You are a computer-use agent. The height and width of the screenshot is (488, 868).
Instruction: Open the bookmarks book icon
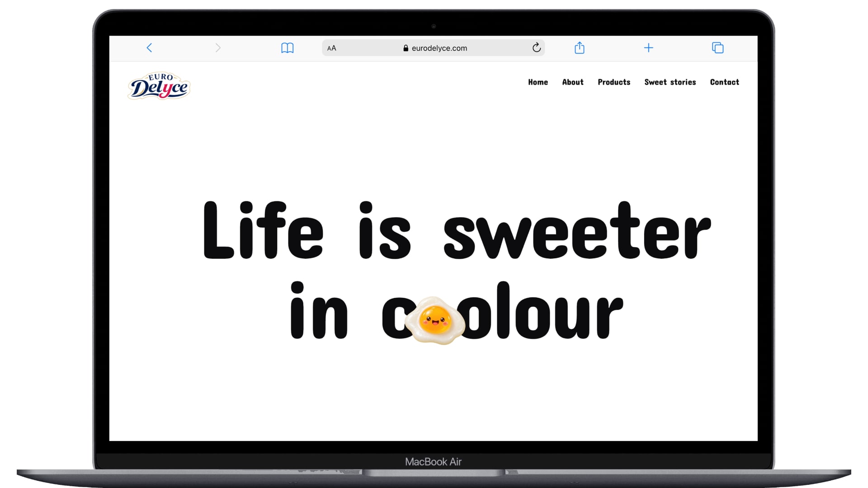click(288, 48)
